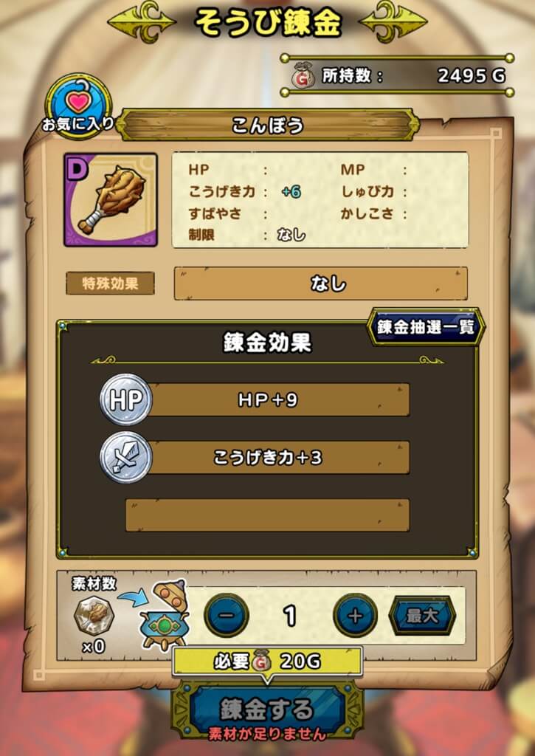
Task: Open the 錬金抽選一覧 list
Action: coord(426,327)
